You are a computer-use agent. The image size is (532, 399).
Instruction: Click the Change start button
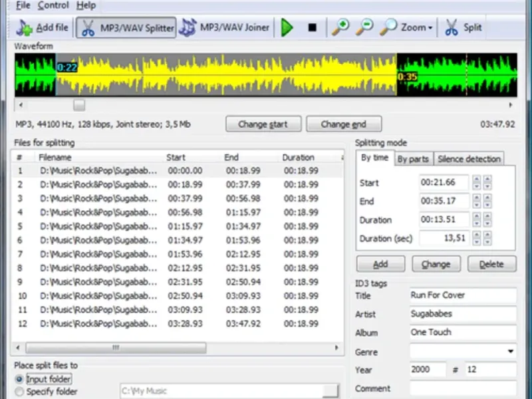click(263, 124)
